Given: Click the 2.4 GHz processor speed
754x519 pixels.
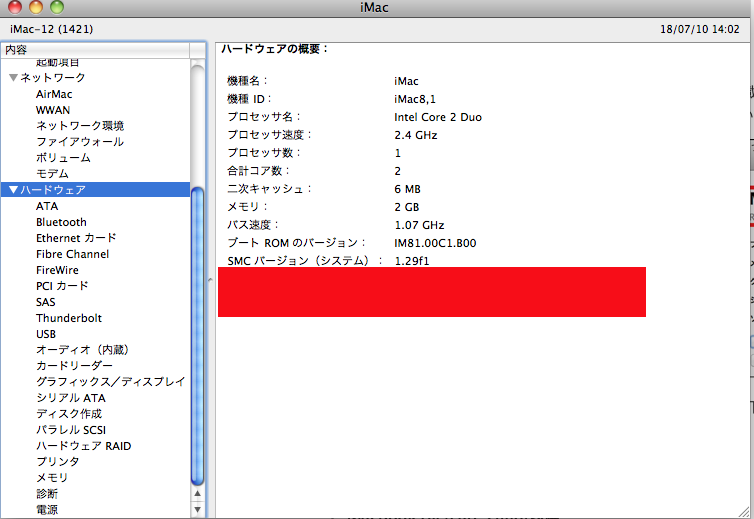Looking at the screenshot, I should pyautogui.click(x=415, y=135).
